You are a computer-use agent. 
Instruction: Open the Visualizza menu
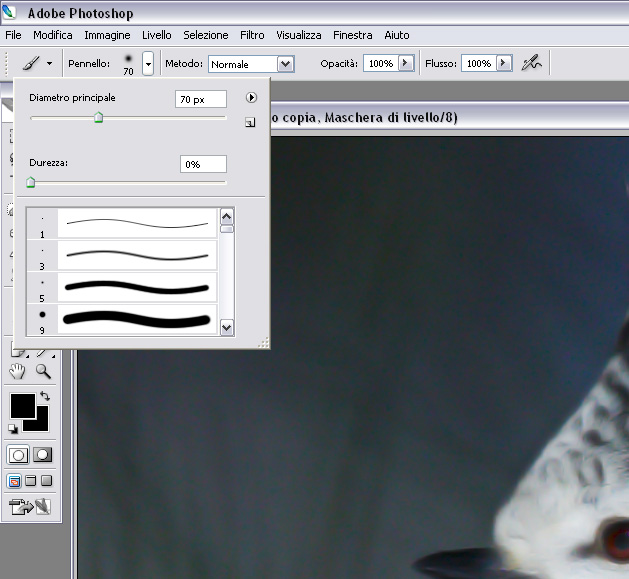click(x=298, y=35)
